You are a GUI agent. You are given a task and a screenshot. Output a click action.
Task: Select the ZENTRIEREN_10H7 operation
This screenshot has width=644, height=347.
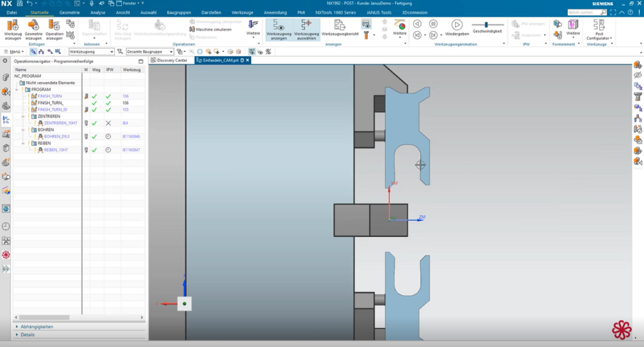tap(61, 124)
